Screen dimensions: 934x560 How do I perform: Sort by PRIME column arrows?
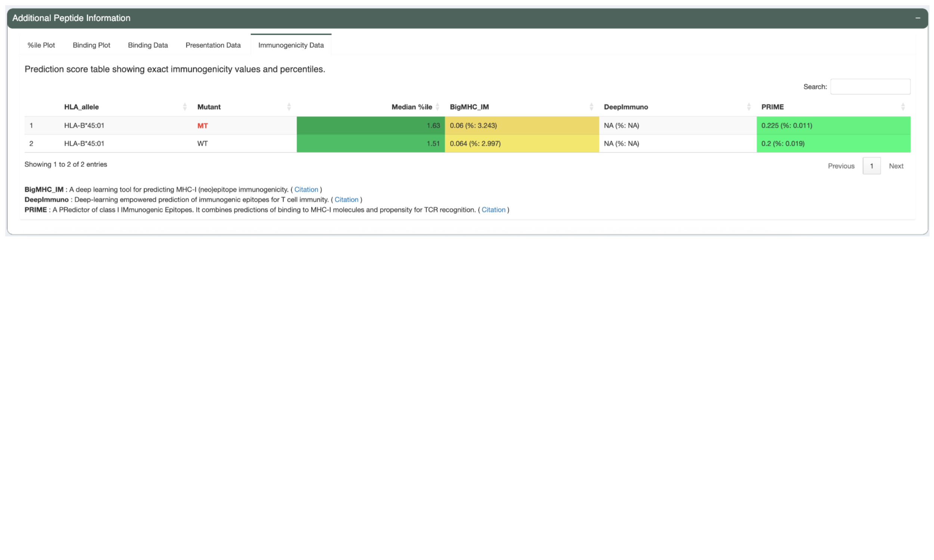903,107
